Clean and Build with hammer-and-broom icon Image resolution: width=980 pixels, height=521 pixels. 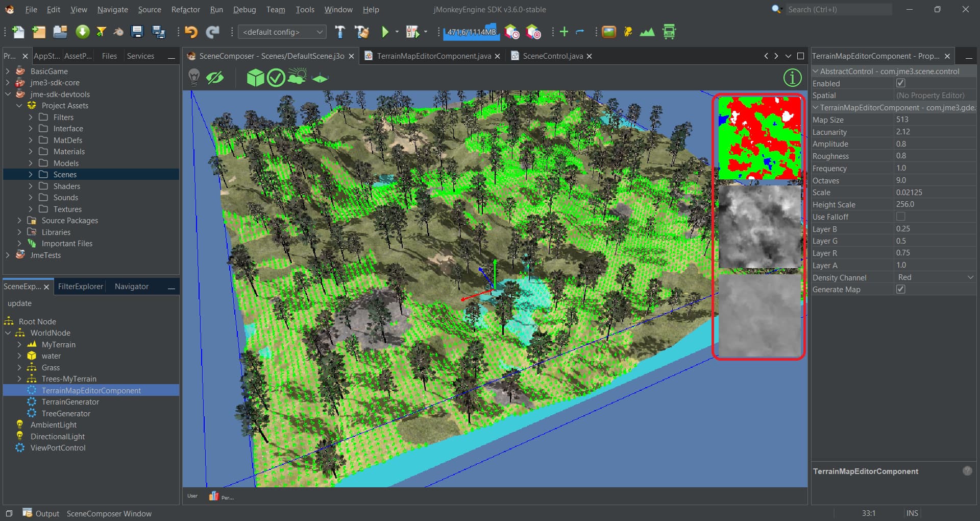[362, 32]
